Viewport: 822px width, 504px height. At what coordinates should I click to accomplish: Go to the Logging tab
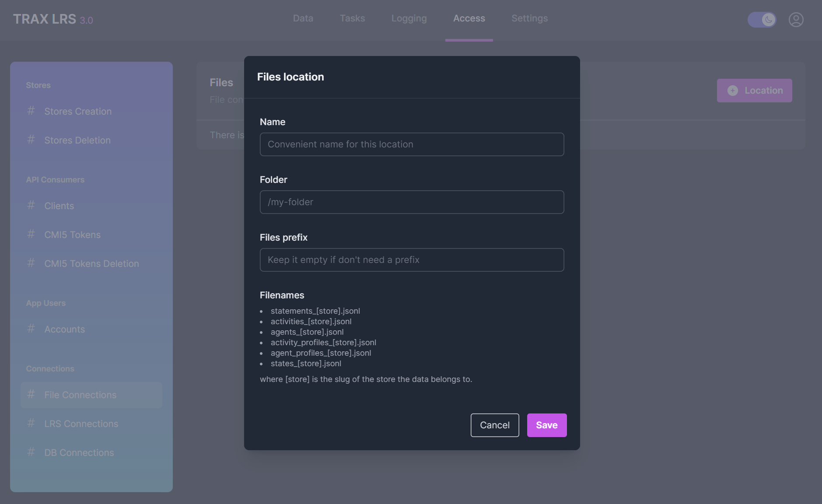click(409, 18)
